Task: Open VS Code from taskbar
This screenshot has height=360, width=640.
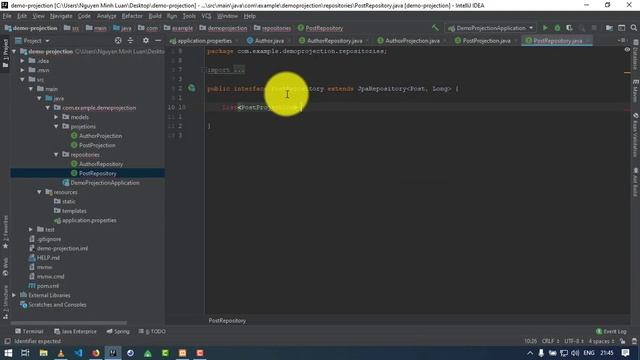Action: (x=78, y=353)
